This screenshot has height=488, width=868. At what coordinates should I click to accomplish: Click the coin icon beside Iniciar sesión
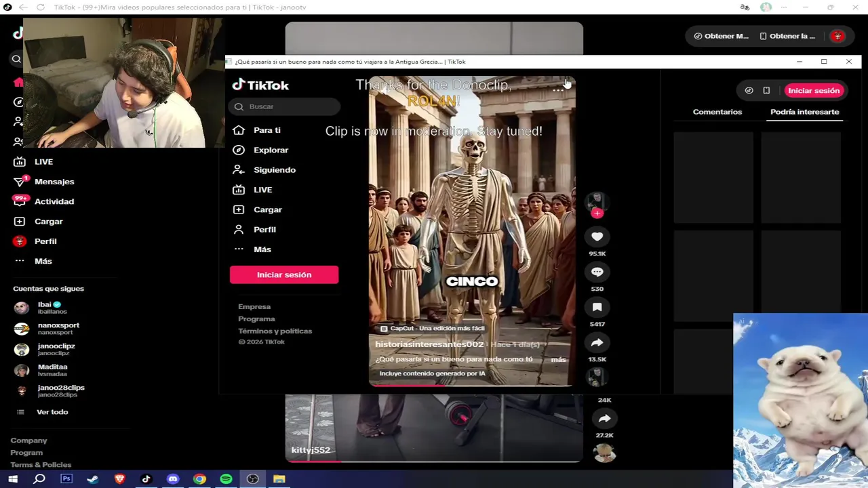[x=749, y=90]
